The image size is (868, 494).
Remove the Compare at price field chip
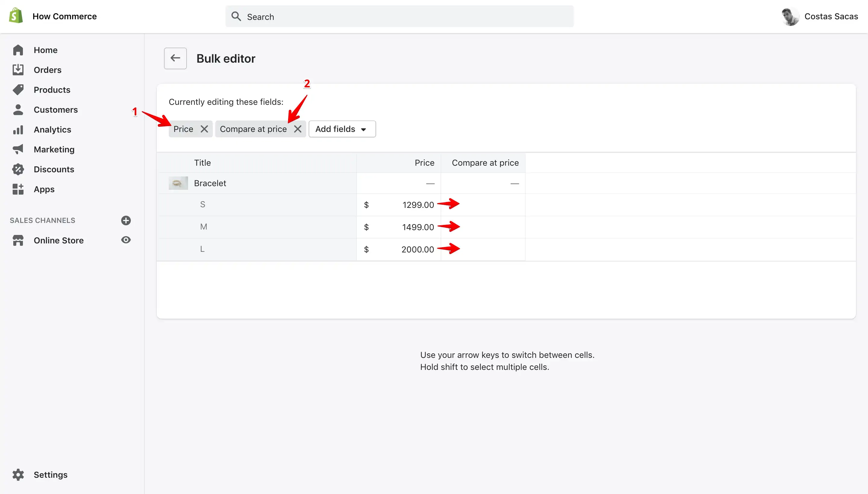click(x=298, y=129)
